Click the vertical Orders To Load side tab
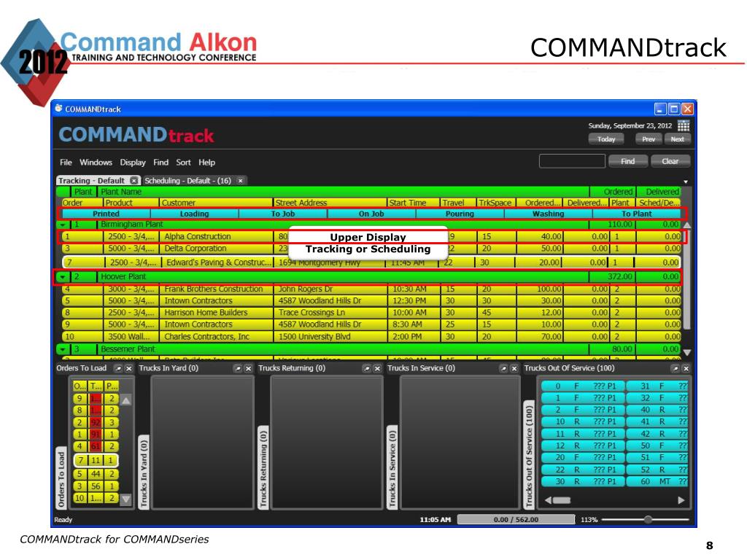 61,478
